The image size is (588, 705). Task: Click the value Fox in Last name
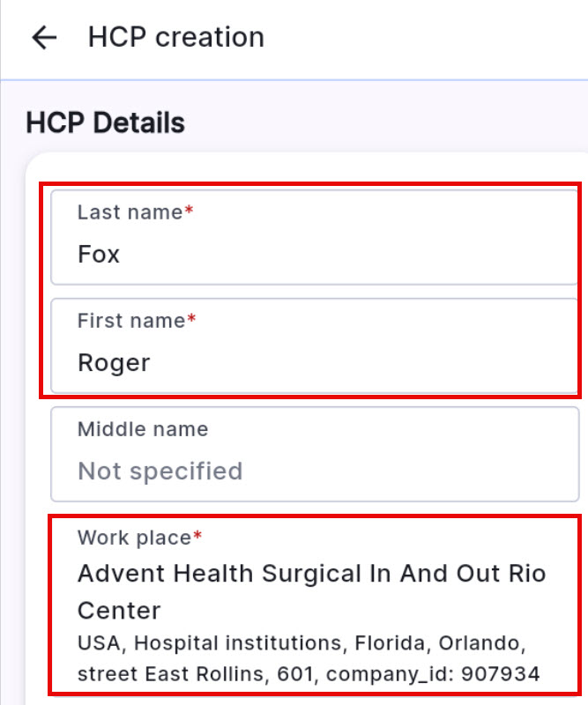(x=99, y=255)
